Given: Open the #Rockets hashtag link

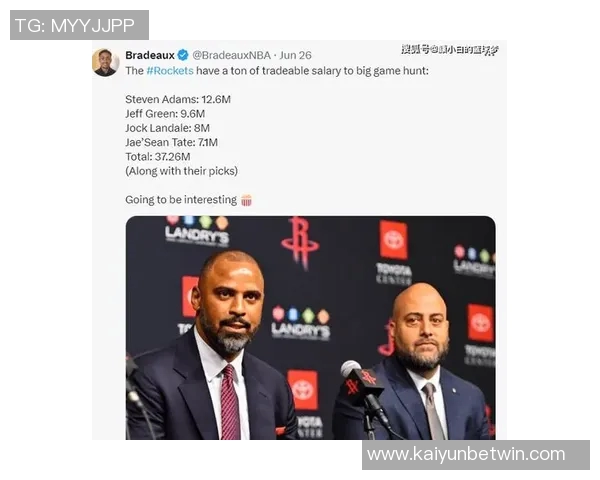Looking at the screenshot, I should 170,71.
